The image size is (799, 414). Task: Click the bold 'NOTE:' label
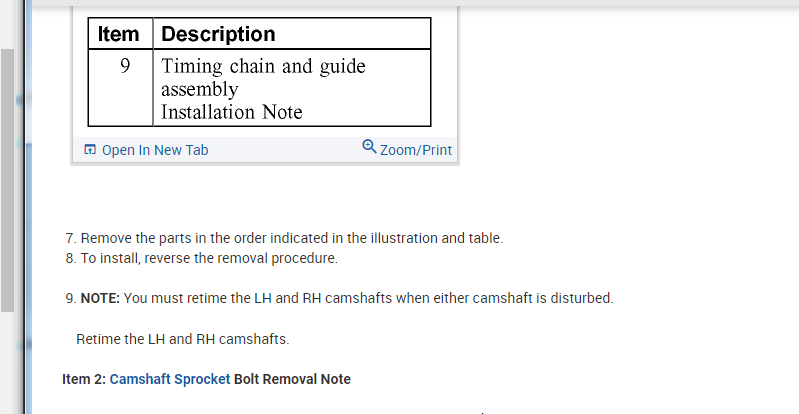pos(100,298)
